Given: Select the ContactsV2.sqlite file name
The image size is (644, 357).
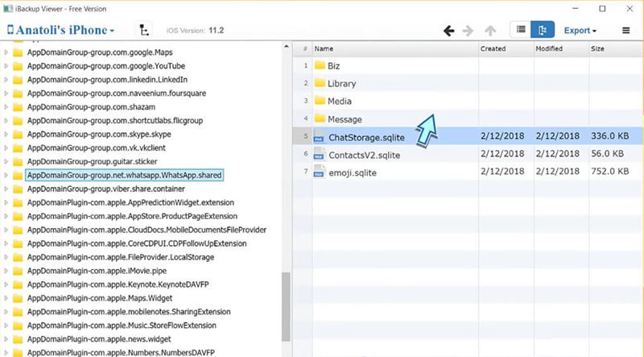Looking at the screenshot, I should tap(365, 155).
